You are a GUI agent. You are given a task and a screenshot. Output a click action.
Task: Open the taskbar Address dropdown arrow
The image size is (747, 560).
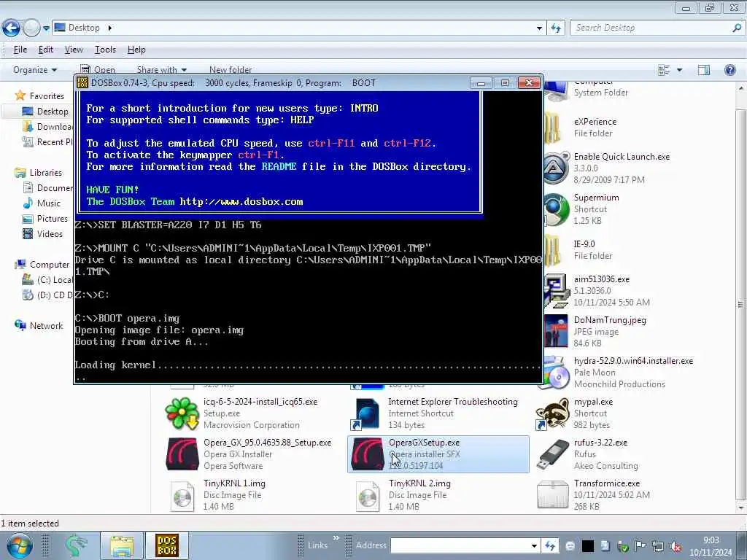(534, 545)
